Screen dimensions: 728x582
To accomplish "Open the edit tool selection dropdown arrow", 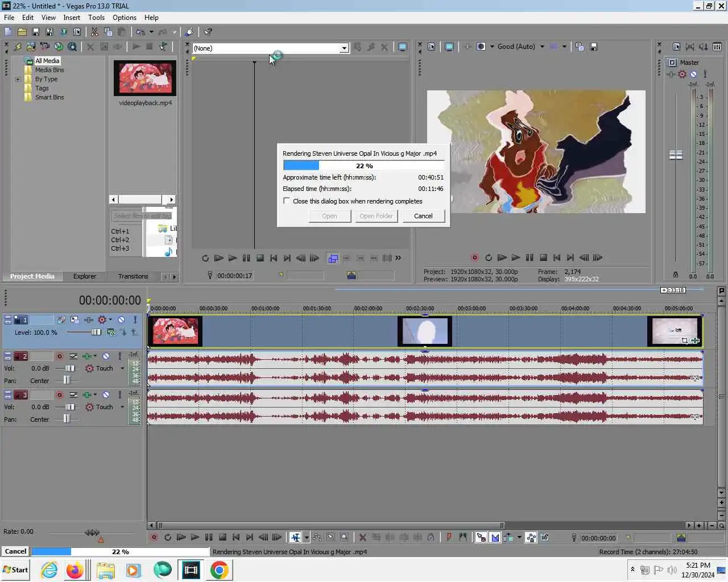I will (x=307, y=537).
